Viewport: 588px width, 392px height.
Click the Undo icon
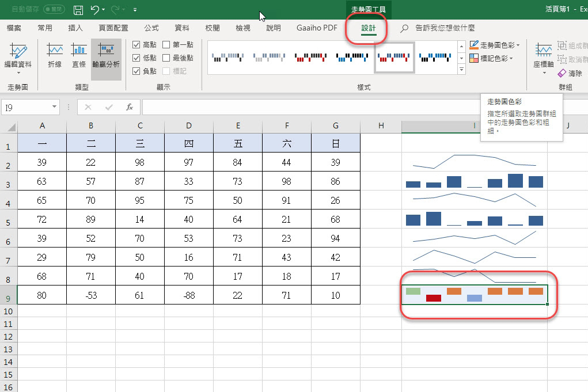[94, 10]
